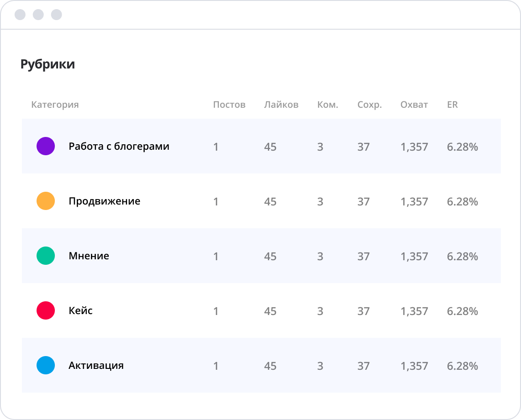Click the first gray window control dot

pos(20,15)
